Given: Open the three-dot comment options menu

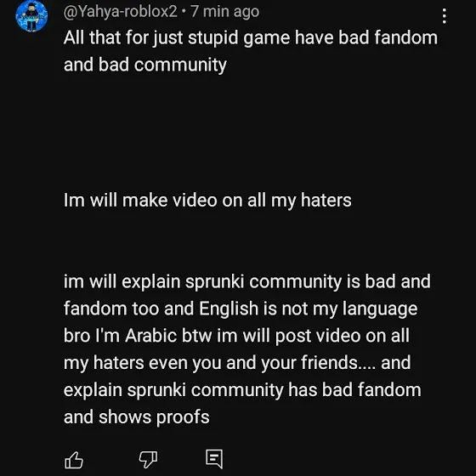Looking at the screenshot, I should pyautogui.click(x=444, y=16).
